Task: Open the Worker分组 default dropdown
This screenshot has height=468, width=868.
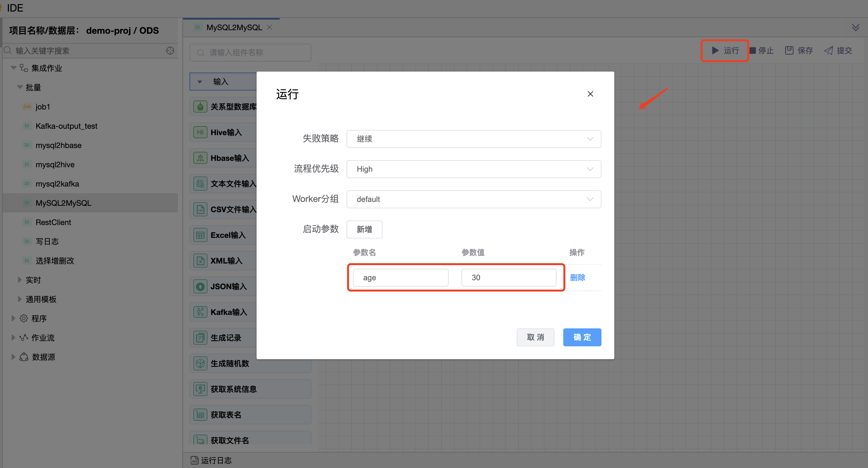Action: [x=473, y=199]
